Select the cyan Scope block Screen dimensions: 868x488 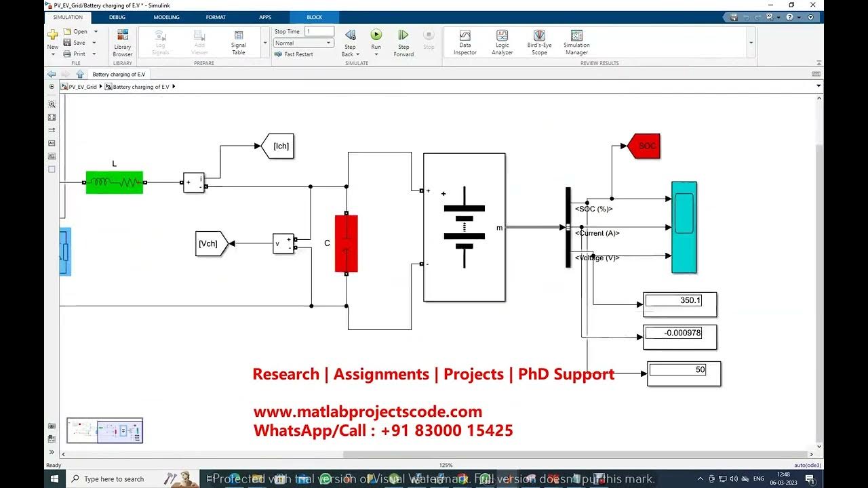point(684,227)
